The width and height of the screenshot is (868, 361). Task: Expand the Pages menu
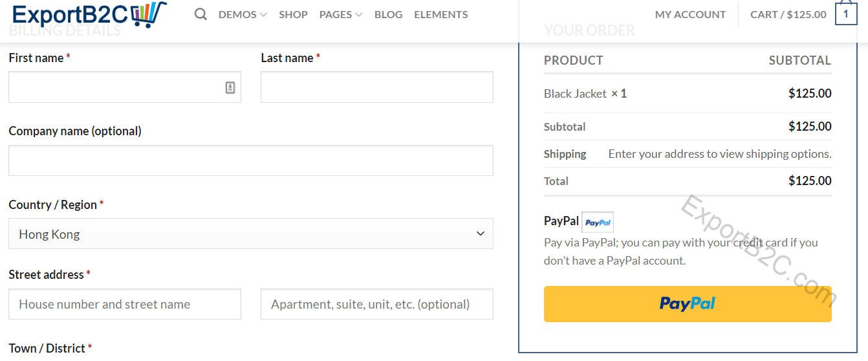tap(341, 14)
